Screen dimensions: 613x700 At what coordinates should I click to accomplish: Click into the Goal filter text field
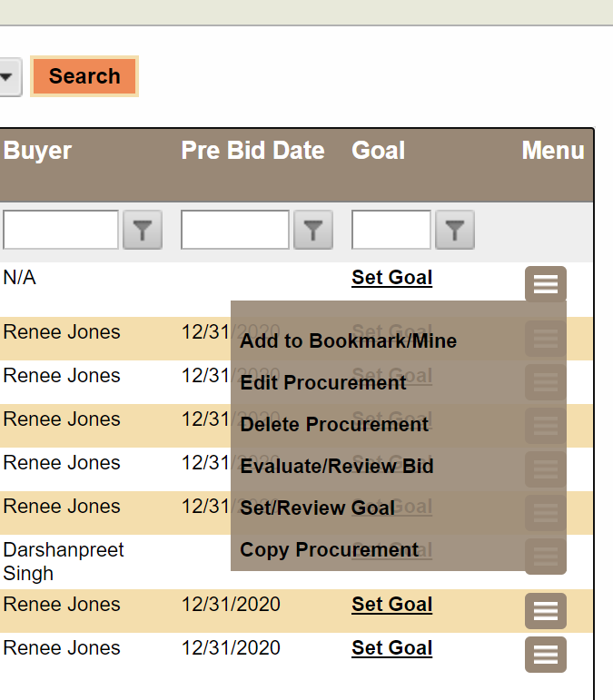(391, 231)
